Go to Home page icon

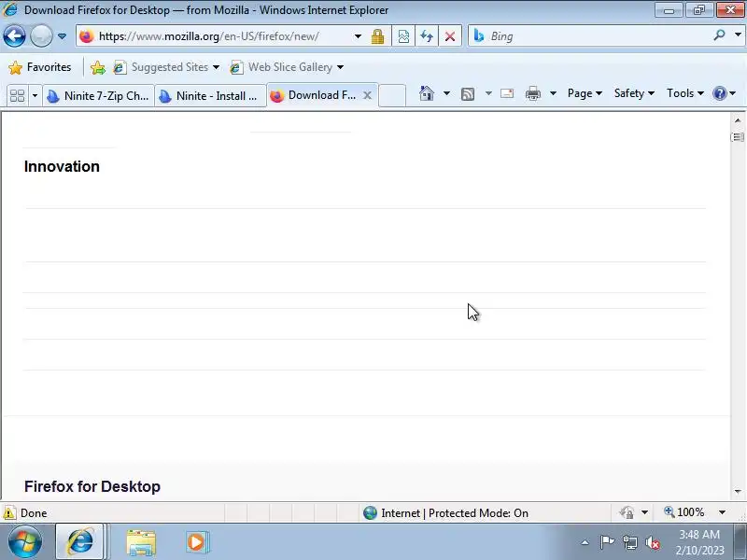[x=427, y=93]
